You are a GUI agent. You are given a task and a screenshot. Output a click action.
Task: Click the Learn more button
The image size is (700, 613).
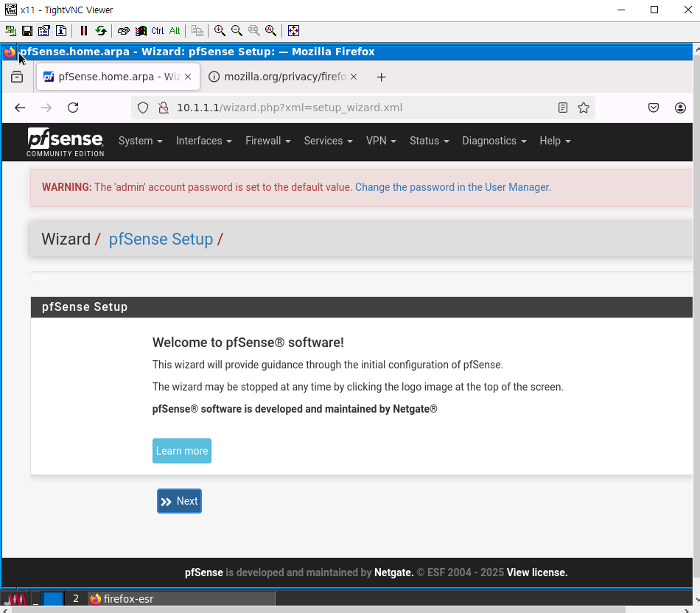tap(182, 451)
